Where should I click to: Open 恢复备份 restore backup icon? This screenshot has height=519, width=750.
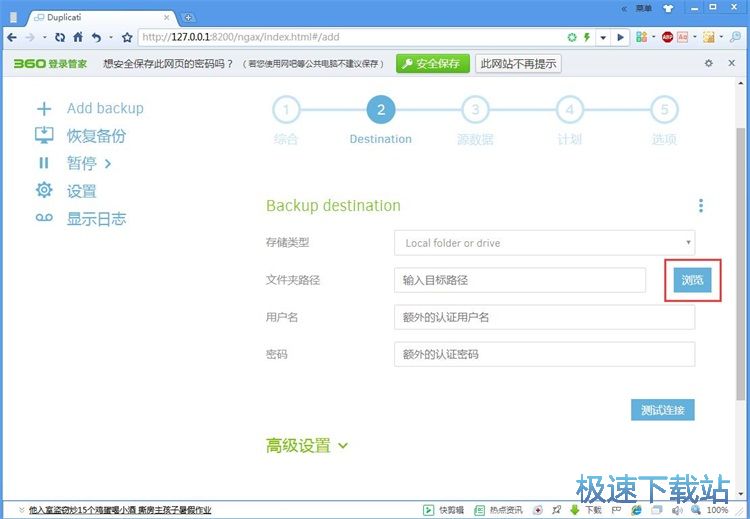43,136
